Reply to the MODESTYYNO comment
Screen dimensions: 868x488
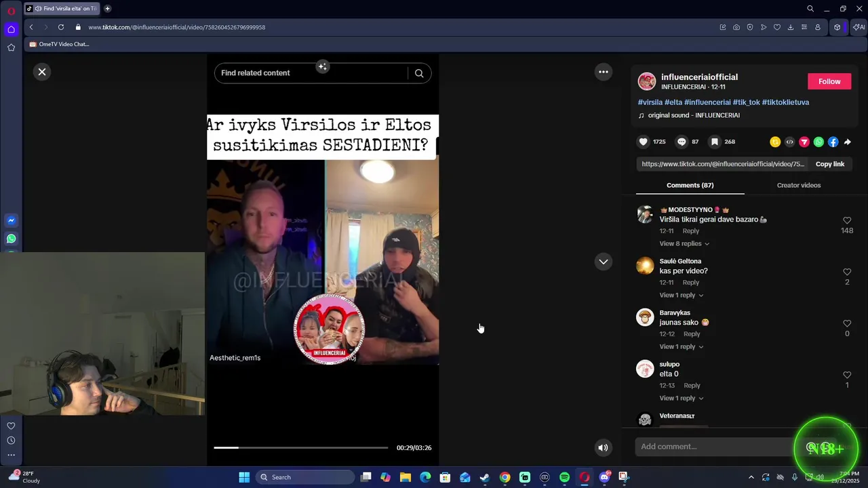(690, 231)
